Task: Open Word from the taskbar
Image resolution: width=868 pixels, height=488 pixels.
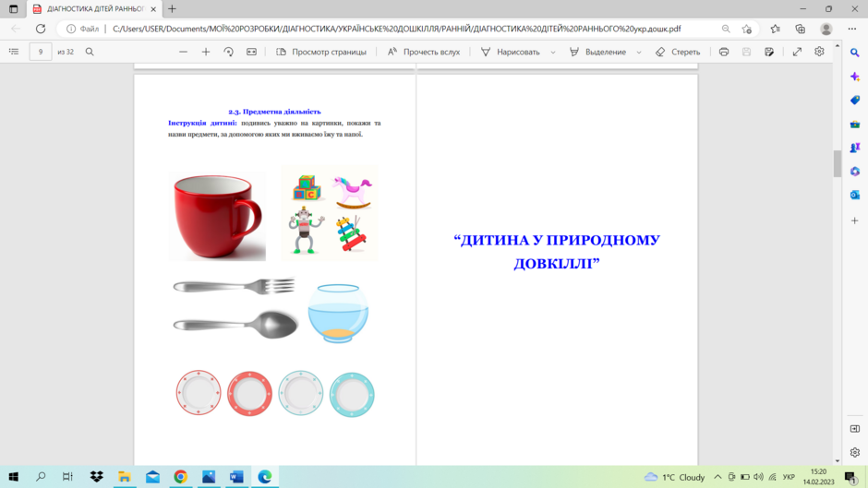Action: [236, 476]
